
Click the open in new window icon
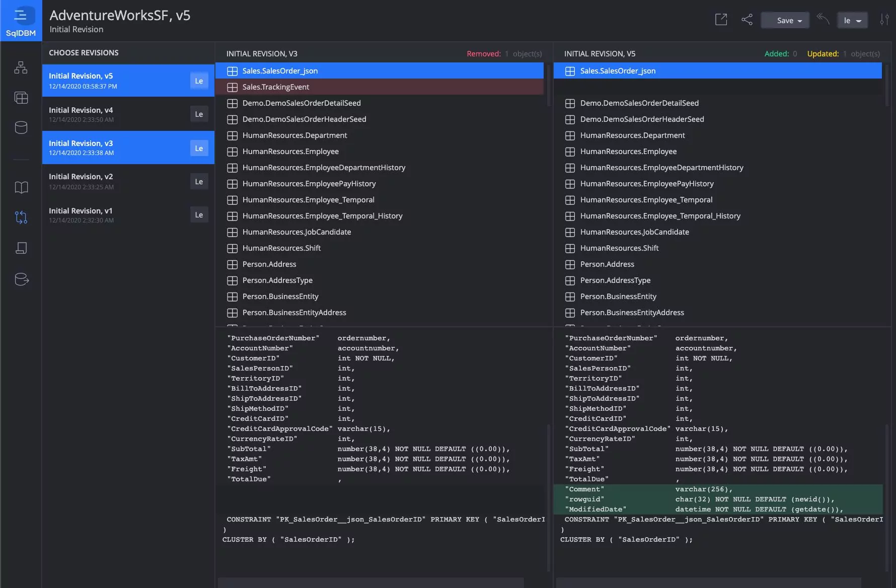tap(721, 20)
